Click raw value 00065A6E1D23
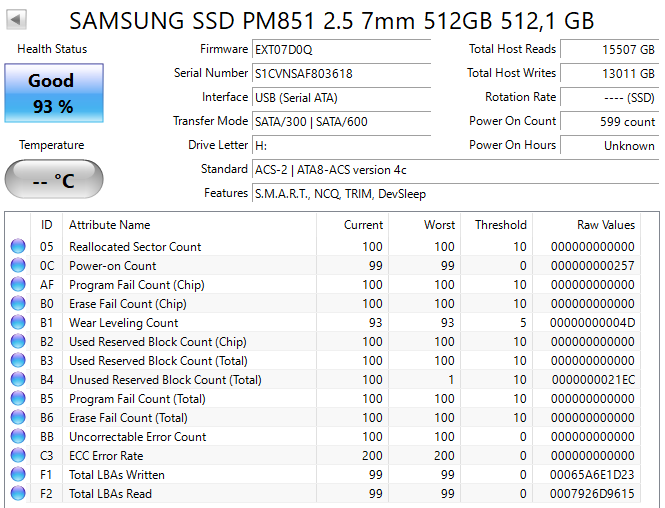 592,475
